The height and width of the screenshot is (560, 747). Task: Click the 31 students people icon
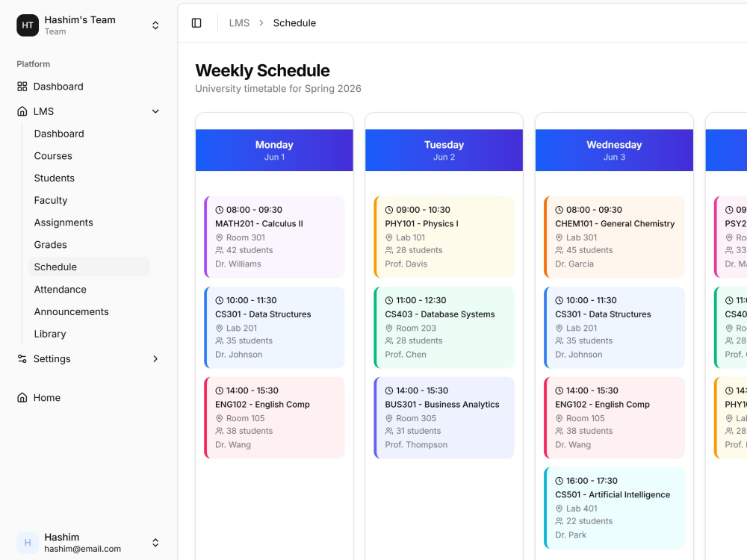[x=389, y=431]
